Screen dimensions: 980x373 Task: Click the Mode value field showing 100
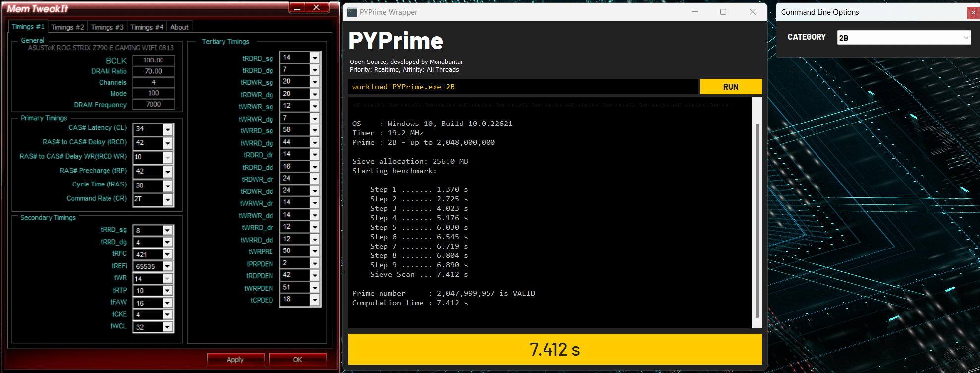tap(154, 94)
